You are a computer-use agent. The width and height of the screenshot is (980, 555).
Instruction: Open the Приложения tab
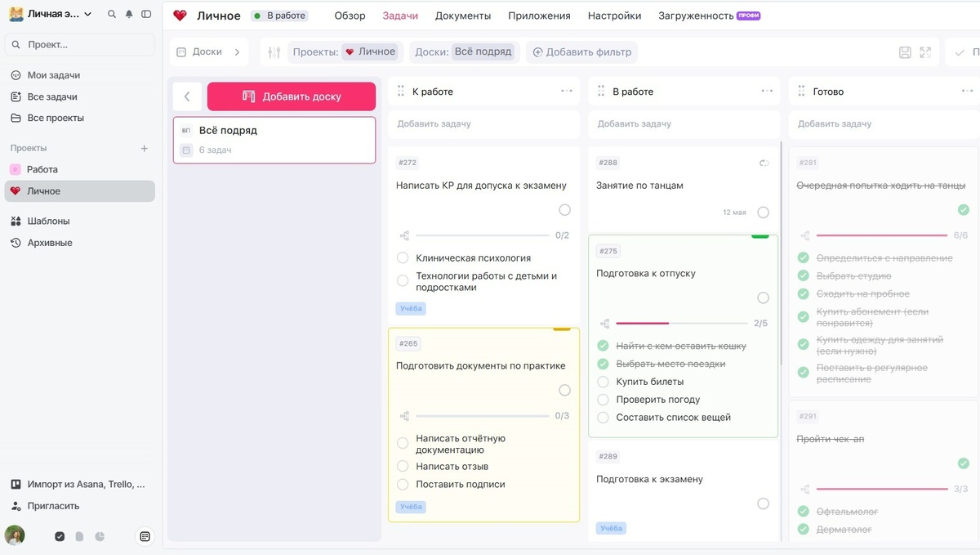[539, 16]
